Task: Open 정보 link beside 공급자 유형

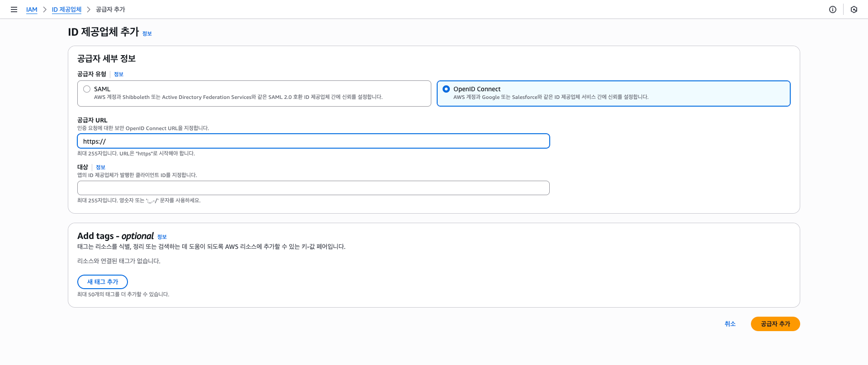Action: [x=118, y=74]
